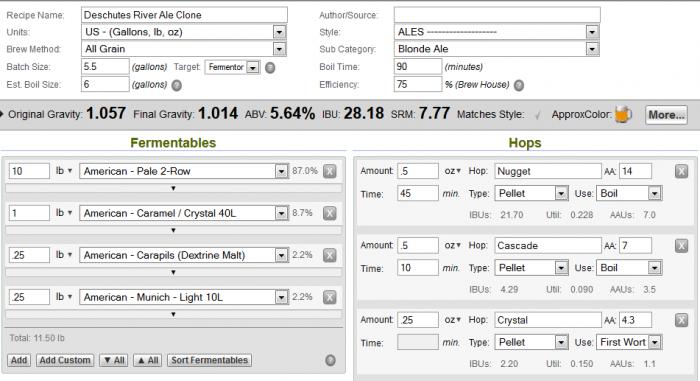Click the Crystal hop Amount field

coord(418,320)
